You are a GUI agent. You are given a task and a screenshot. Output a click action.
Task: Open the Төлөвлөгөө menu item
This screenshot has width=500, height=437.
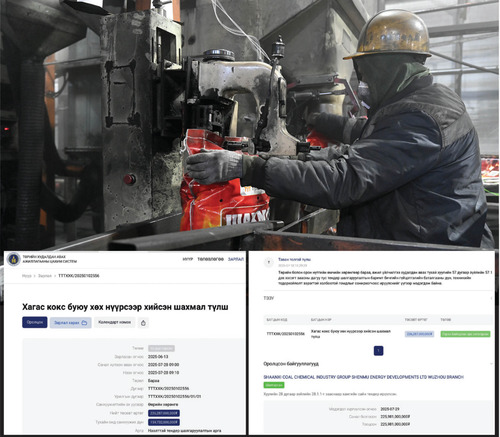point(210,259)
